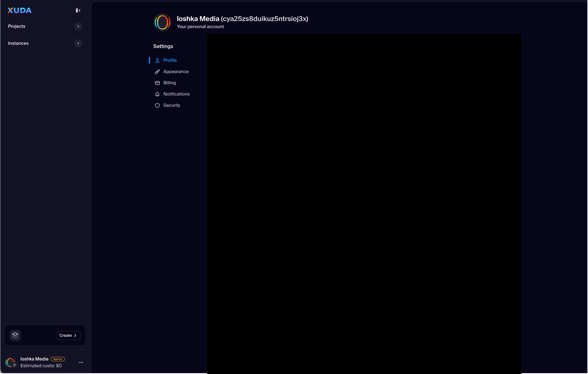Select the Security settings item
588x374 pixels.
tap(172, 105)
